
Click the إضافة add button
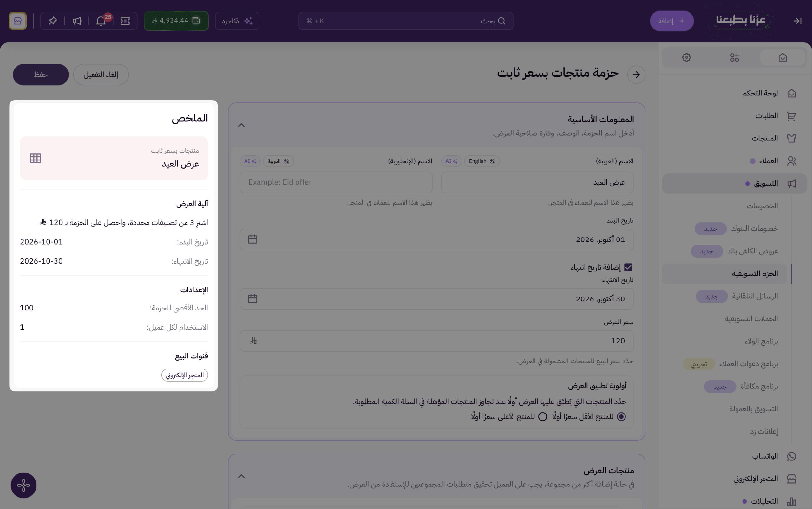pyautogui.click(x=671, y=21)
